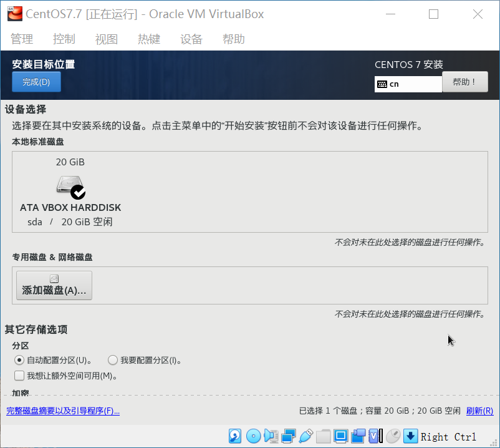Click the audio status icon
This screenshot has width=500, height=448.
271,436
